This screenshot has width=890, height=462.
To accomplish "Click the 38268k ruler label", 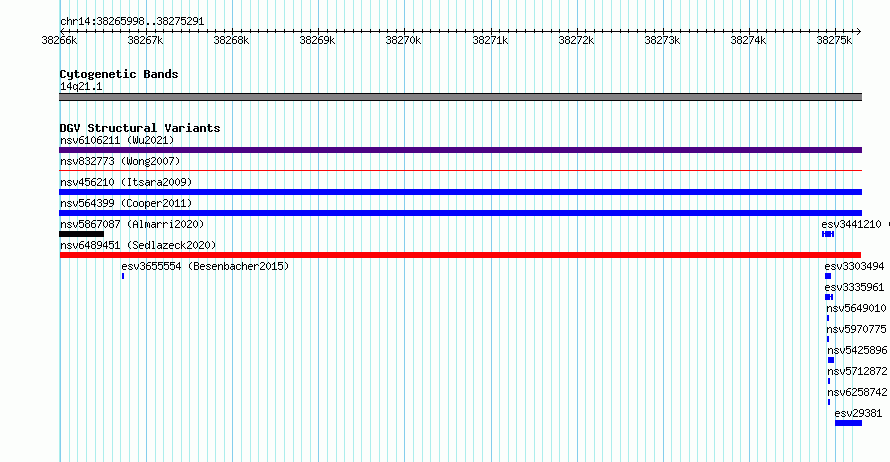I will 232,40.
